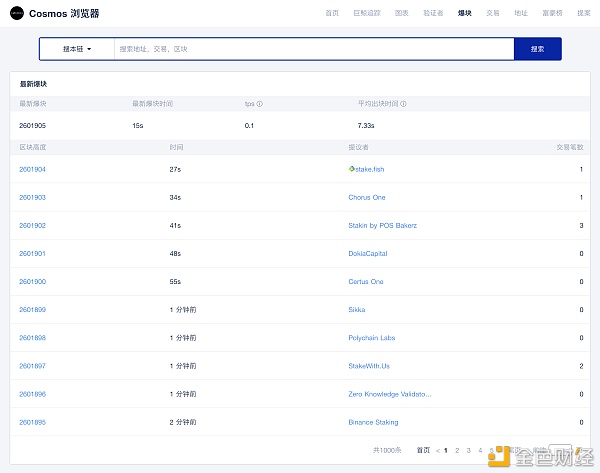Click the latest block time value 15s
The image size is (600, 473).
[x=138, y=126]
